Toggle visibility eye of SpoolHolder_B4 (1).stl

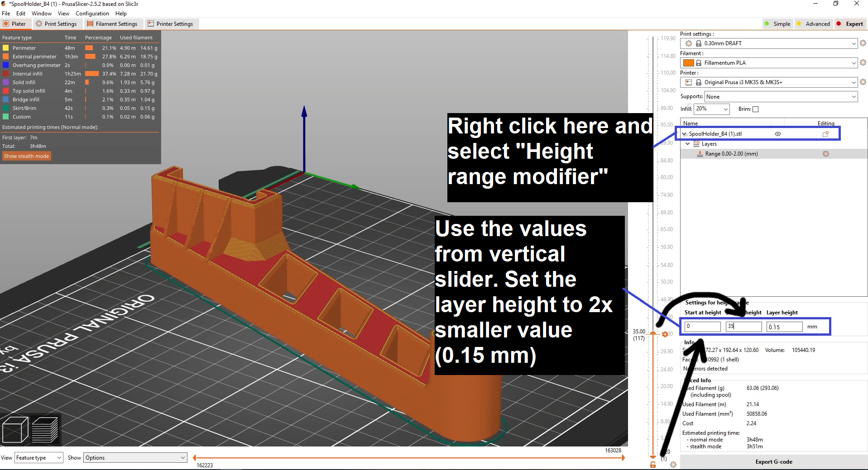(x=778, y=133)
